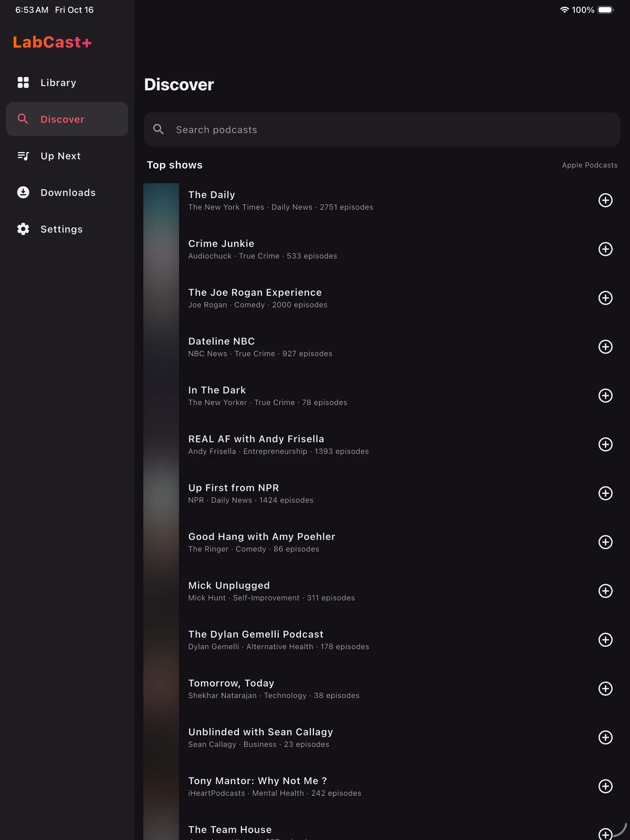Viewport: 630px width, 840px height.
Task: Click Up First from NPR artwork thumbnail
Action: click(x=161, y=493)
